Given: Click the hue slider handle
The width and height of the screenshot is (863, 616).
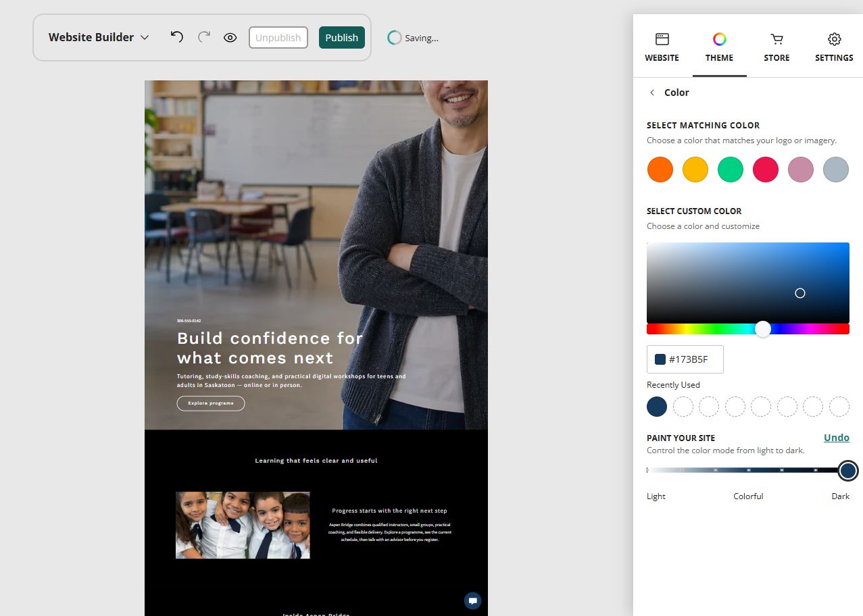Looking at the screenshot, I should pyautogui.click(x=763, y=329).
